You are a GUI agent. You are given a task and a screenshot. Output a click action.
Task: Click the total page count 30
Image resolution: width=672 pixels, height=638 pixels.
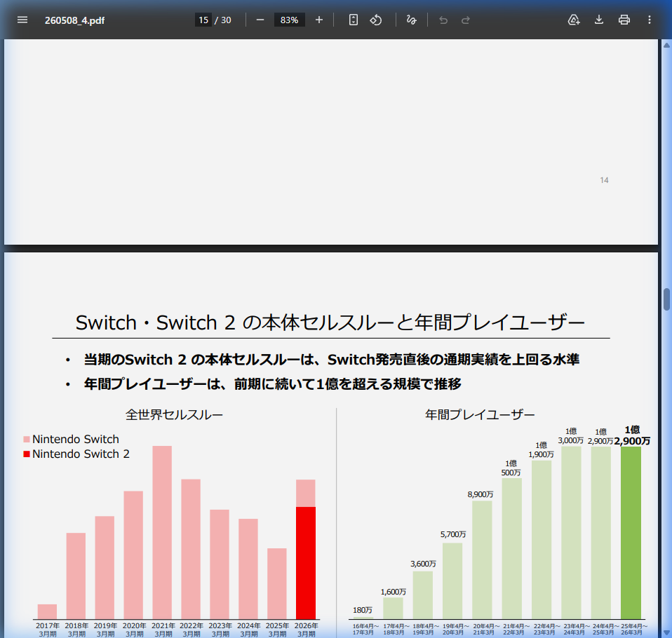(x=226, y=20)
